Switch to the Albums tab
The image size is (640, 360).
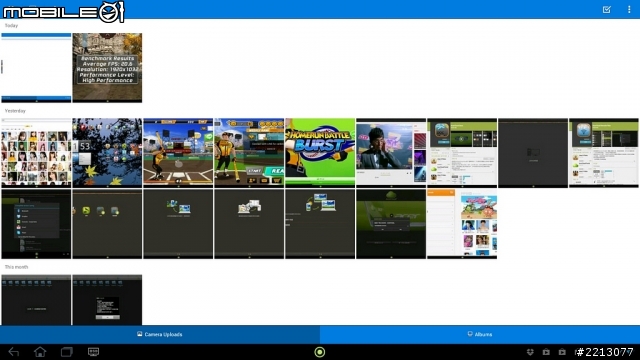pos(480,334)
